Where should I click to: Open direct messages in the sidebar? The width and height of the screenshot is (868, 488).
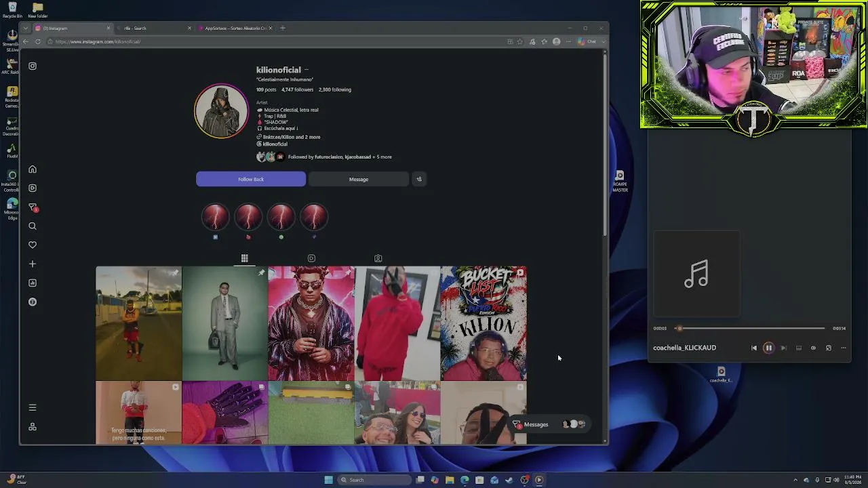click(x=33, y=207)
